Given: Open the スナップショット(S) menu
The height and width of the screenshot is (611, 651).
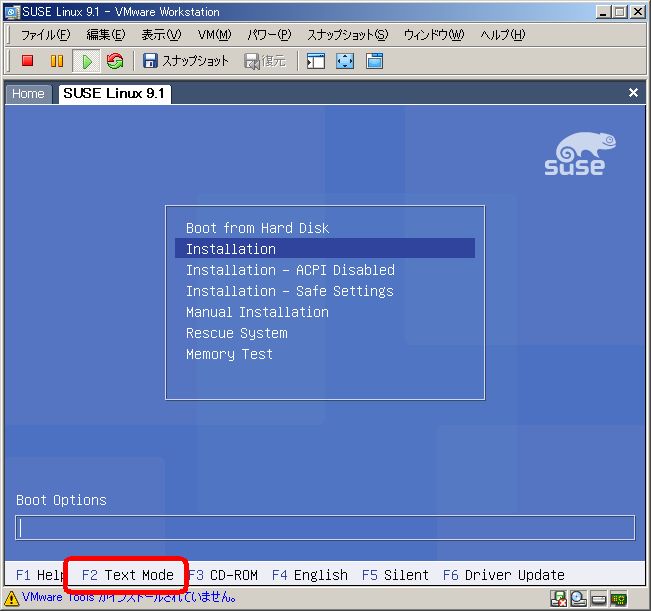Looking at the screenshot, I should point(347,35).
